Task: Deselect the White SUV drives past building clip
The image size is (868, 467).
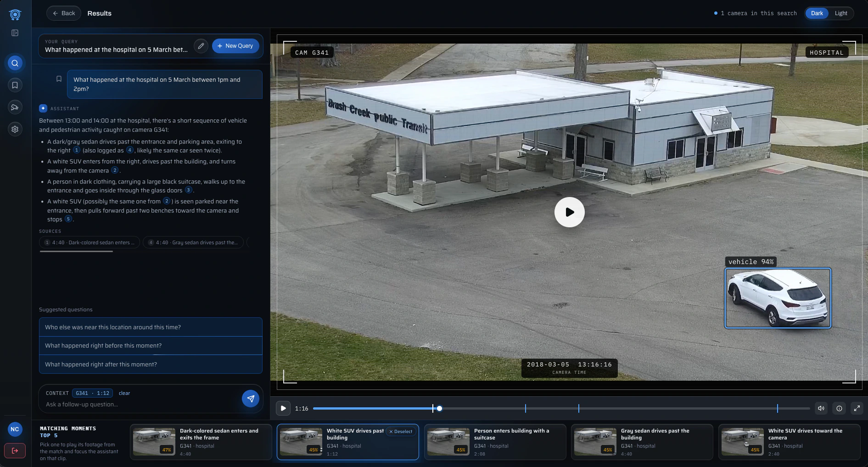Action: 401,432
